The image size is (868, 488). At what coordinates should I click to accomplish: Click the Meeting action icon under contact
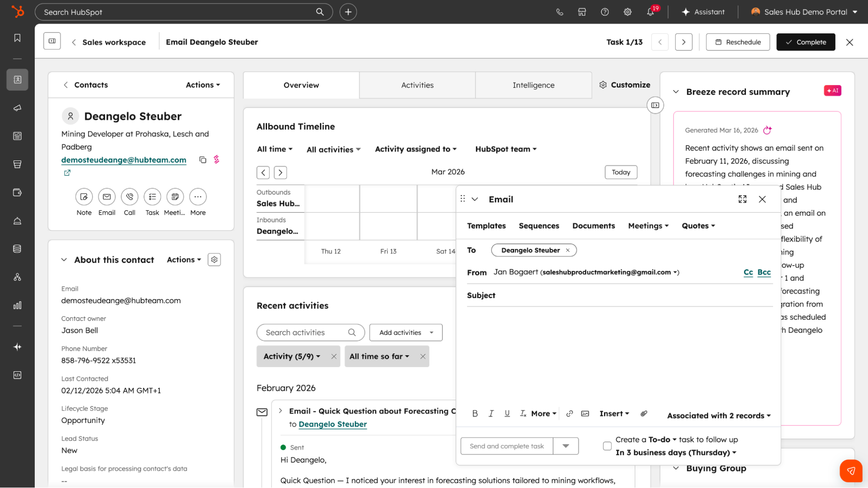[175, 197]
